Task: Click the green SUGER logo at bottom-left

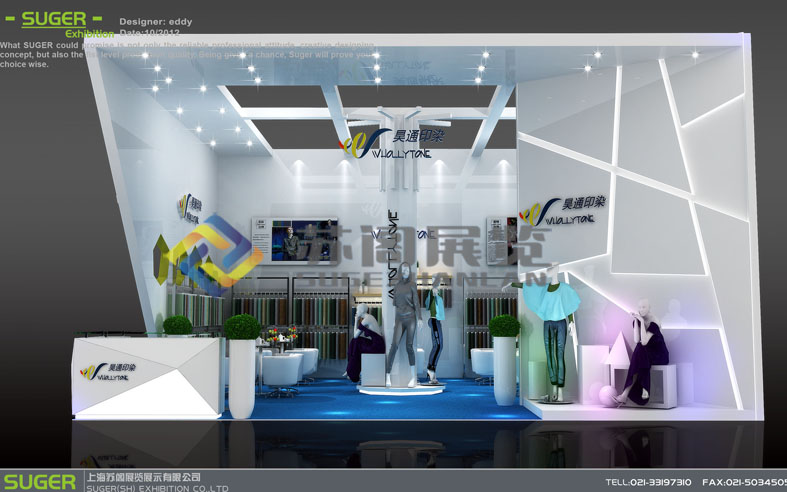Action: pyautogui.click(x=39, y=481)
